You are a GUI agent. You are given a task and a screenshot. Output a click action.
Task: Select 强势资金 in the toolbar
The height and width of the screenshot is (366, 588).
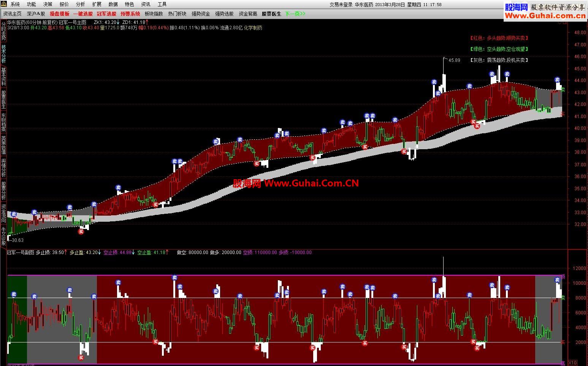coord(201,14)
